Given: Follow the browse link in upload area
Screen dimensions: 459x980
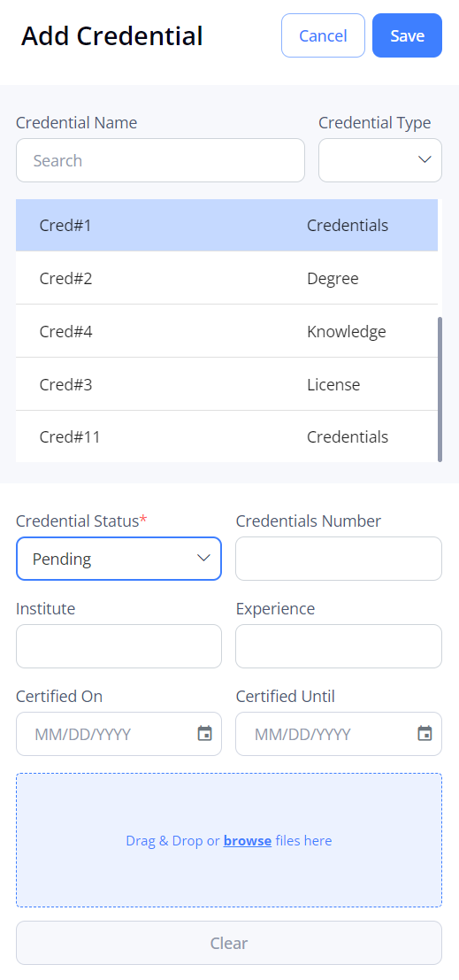Looking at the screenshot, I should point(248,841).
